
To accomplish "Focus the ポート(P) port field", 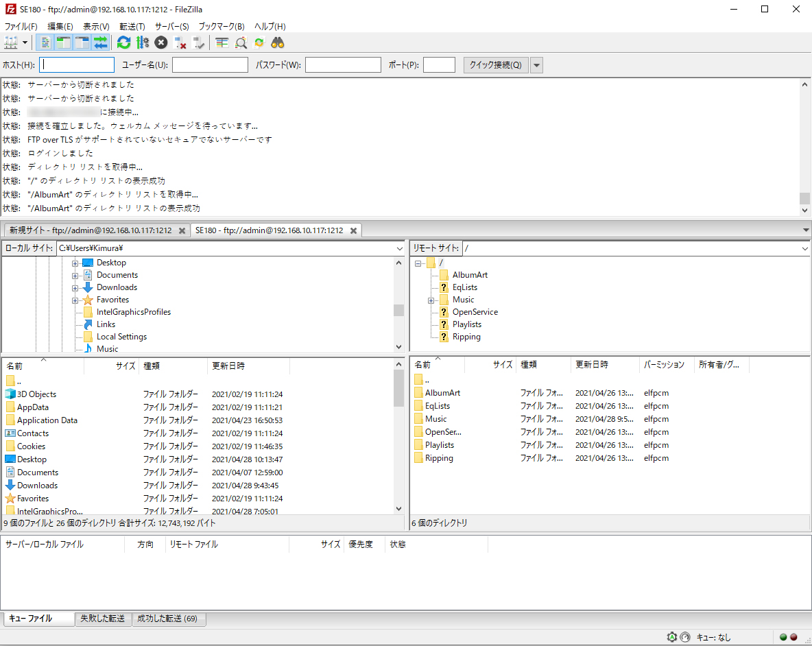I will pos(439,65).
